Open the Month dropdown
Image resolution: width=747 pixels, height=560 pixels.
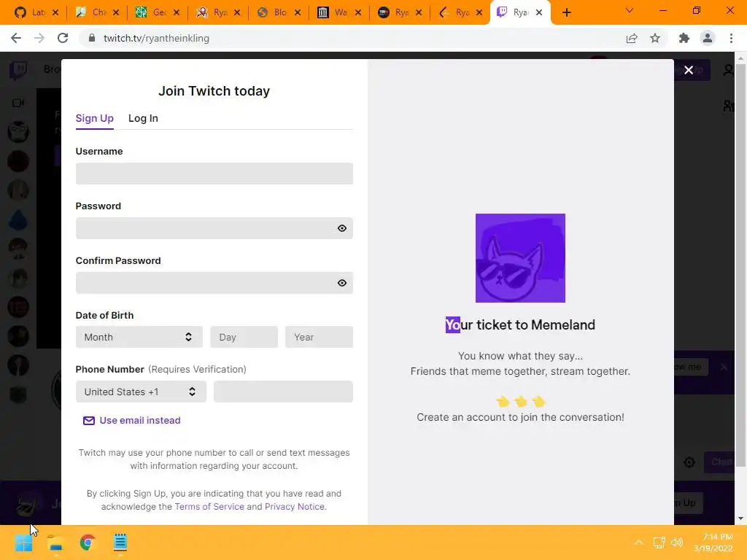click(139, 337)
